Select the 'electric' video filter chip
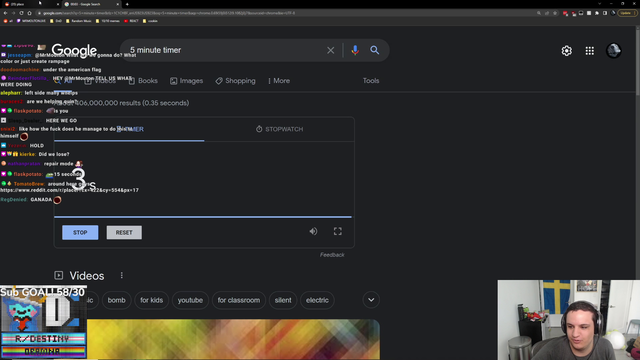The image size is (640, 360). (317, 300)
